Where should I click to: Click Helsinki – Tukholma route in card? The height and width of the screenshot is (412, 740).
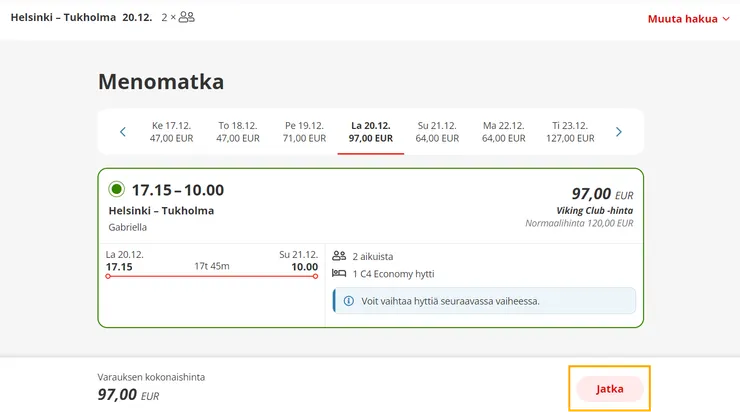click(x=161, y=210)
